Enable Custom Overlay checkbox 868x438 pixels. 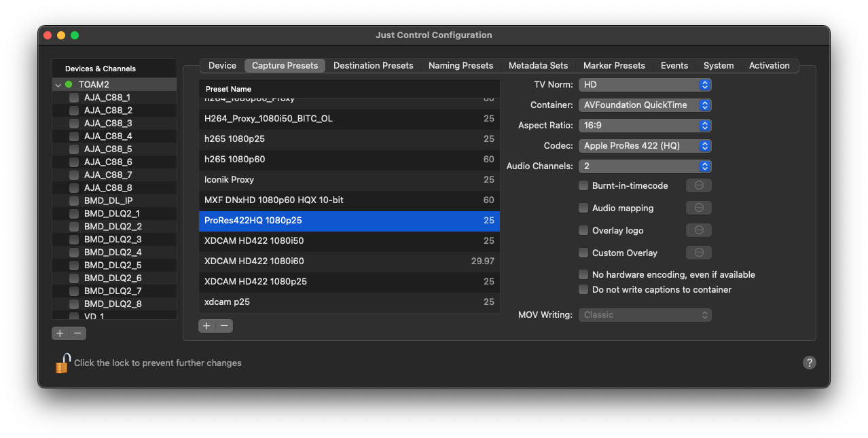(x=583, y=253)
